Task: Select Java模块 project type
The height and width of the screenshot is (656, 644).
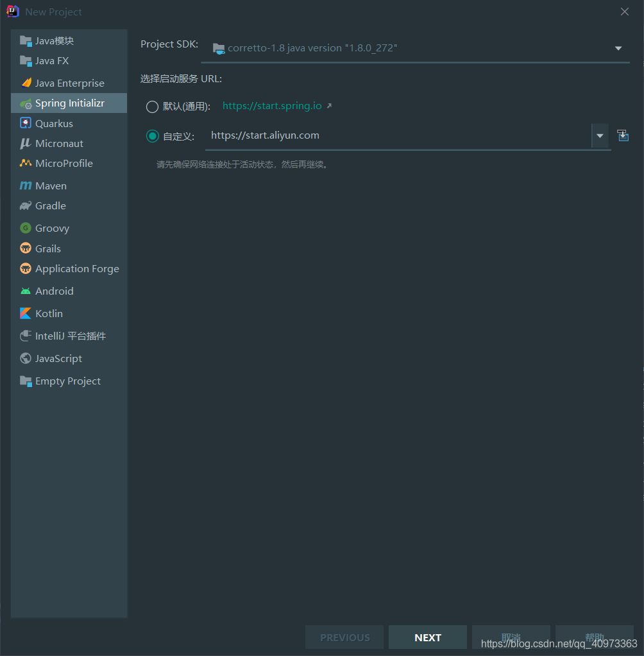Action: click(x=69, y=41)
